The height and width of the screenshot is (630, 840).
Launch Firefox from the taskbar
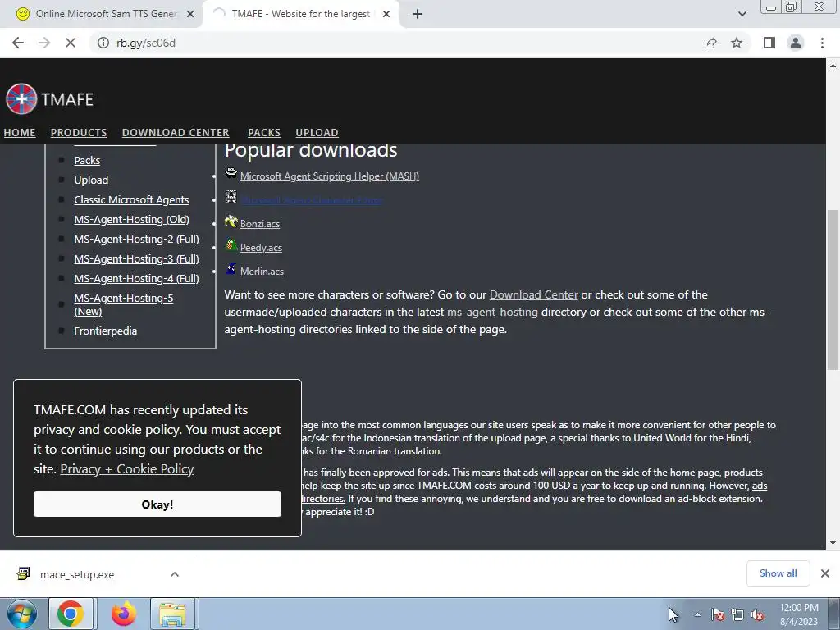click(123, 614)
